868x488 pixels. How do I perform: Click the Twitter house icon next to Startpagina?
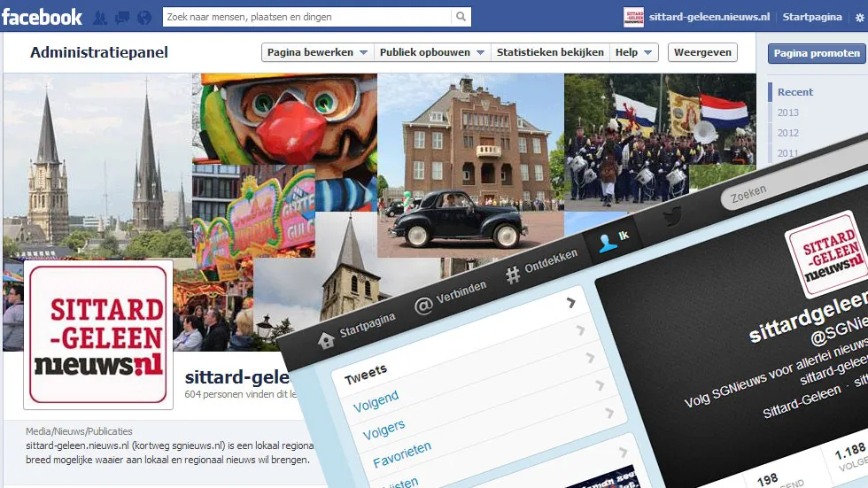[326, 340]
